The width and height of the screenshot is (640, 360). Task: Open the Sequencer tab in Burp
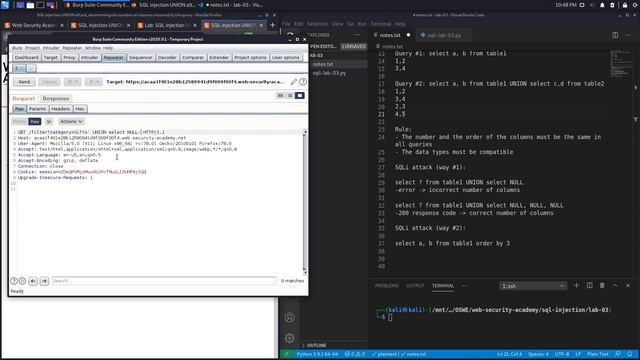click(141, 58)
